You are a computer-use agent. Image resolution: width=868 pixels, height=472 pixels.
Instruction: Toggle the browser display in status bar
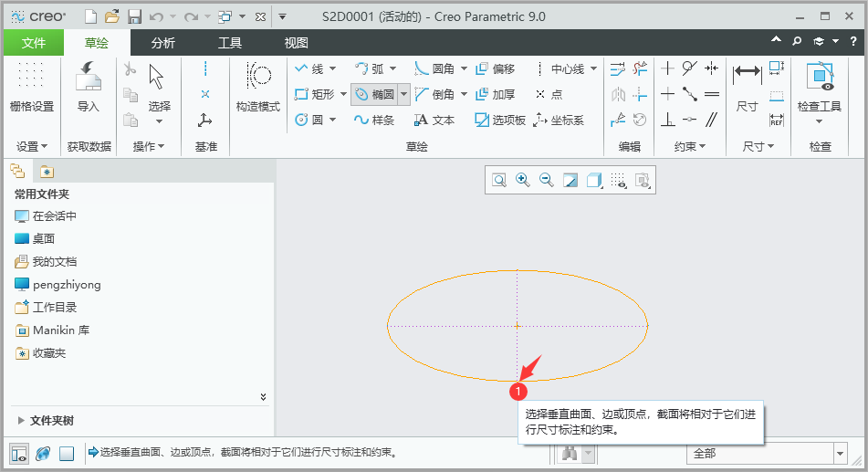[x=43, y=454]
